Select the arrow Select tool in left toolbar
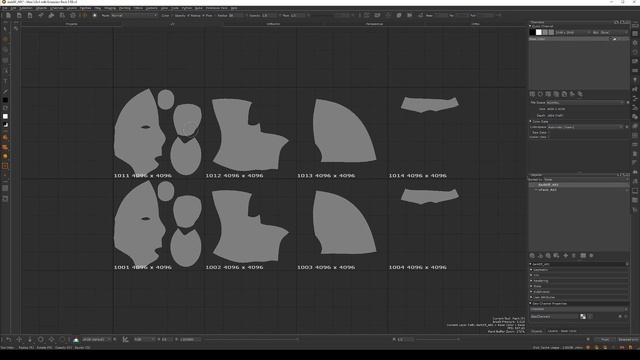640x360 pixels. tap(5, 29)
